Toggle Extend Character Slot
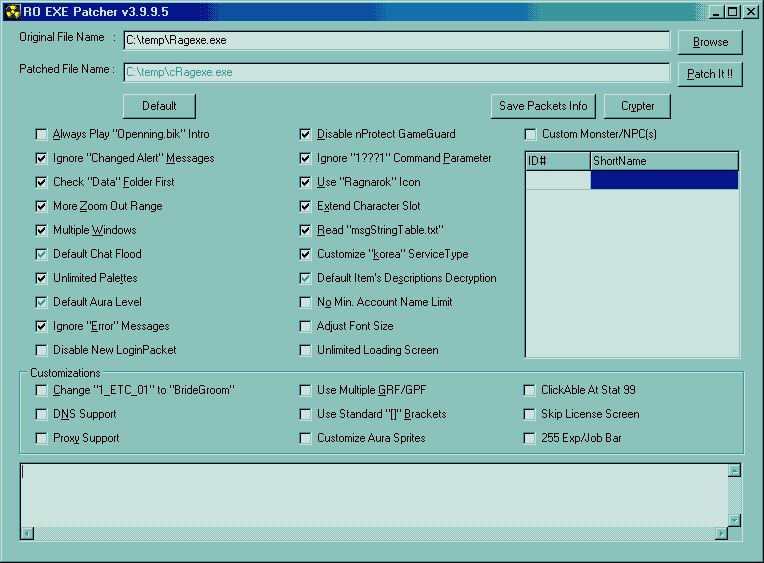Screen dimensions: 764x563 [x=306, y=206]
